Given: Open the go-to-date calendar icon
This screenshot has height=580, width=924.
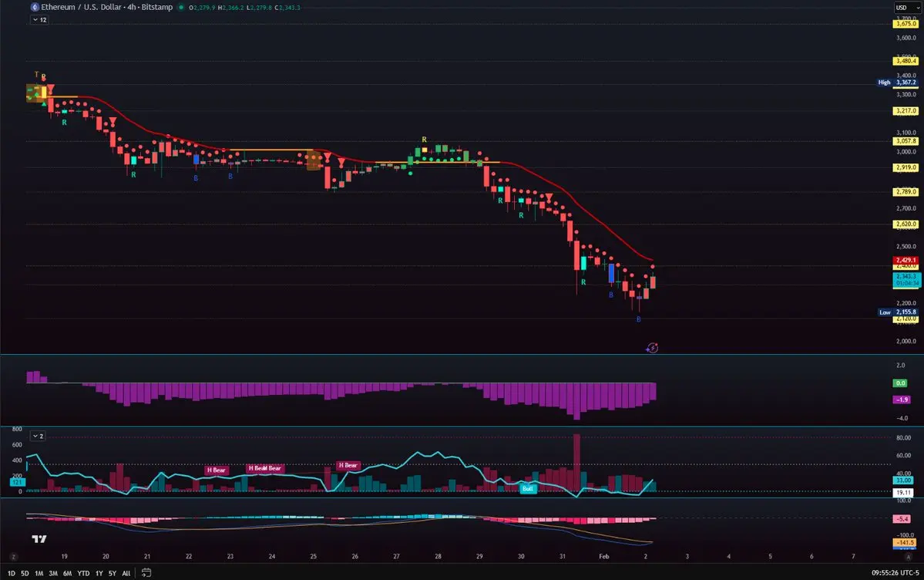Looking at the screenshot, I should [x=146, y=572].
